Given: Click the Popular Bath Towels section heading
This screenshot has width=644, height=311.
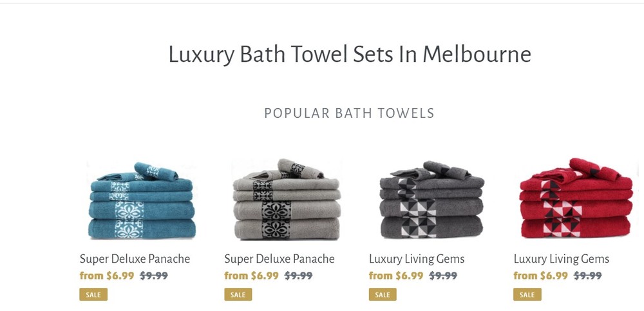Looking at the screenshot, I should tap(349, 113).
